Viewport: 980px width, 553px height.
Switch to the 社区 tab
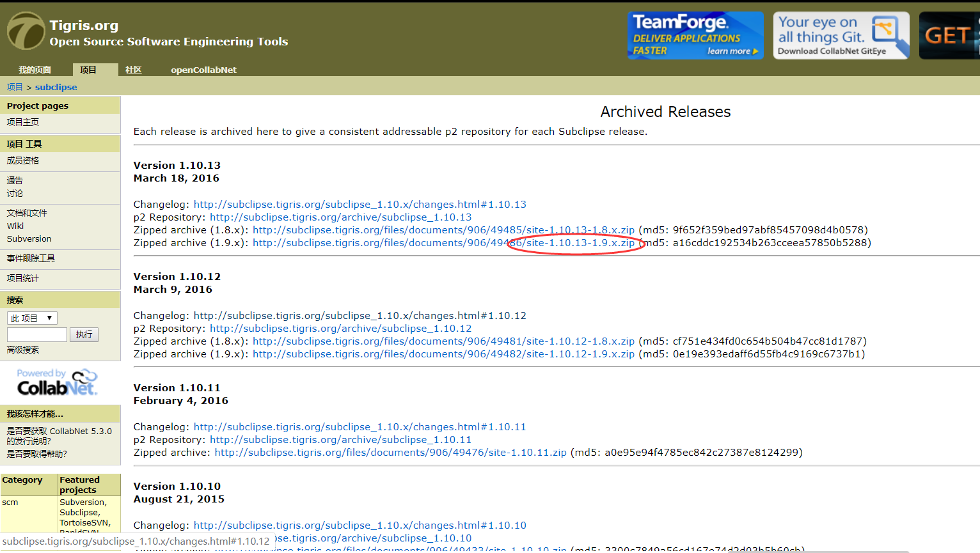pyautogui.click(x=133, y=70)
